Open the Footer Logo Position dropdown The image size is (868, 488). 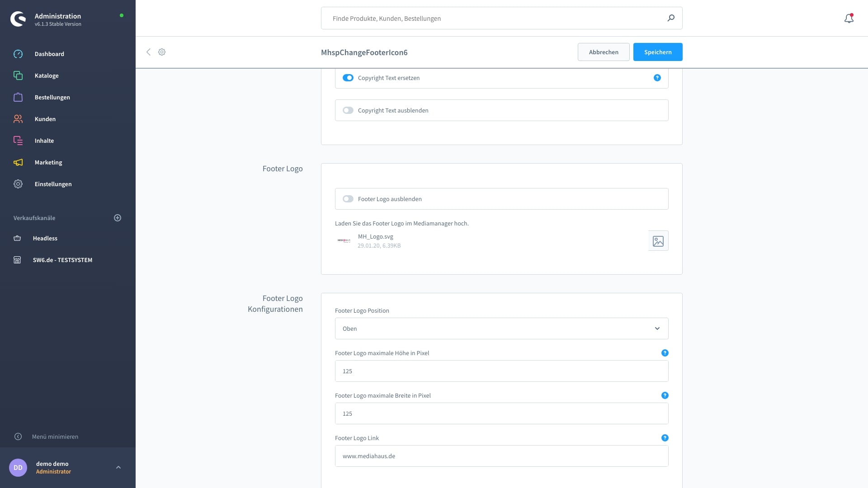[501, 328]
